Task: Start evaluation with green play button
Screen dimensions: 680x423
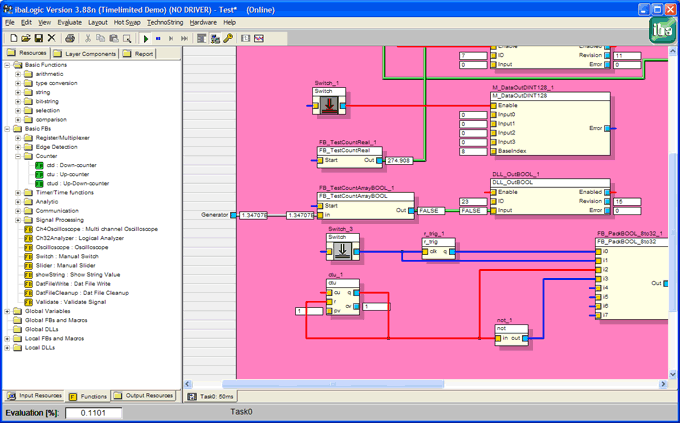Action: click(146, 39)
